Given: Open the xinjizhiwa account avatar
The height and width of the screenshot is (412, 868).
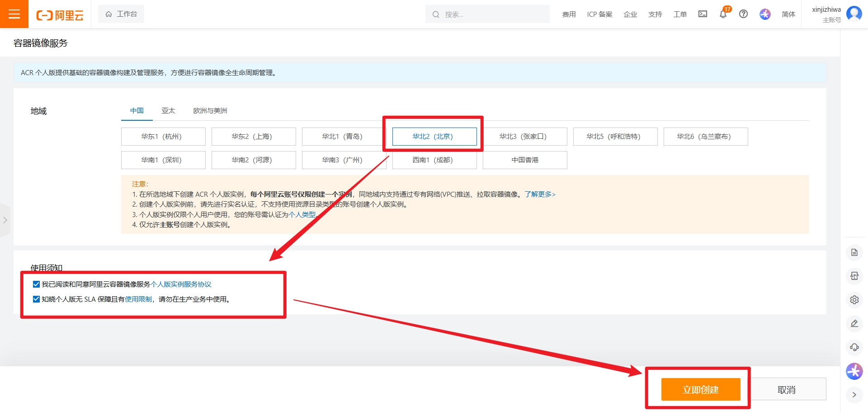Looking at the screenshot, I should [x=854, y=14].
